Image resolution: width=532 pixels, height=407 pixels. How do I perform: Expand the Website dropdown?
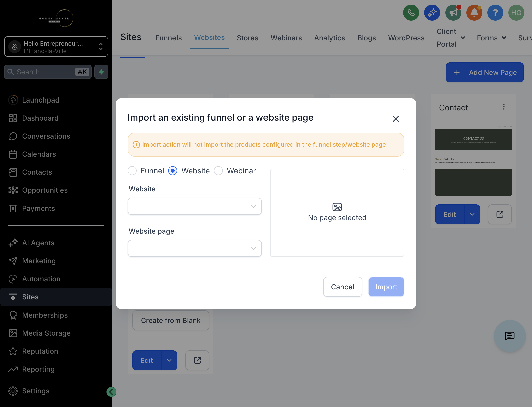tap(195, 206)
